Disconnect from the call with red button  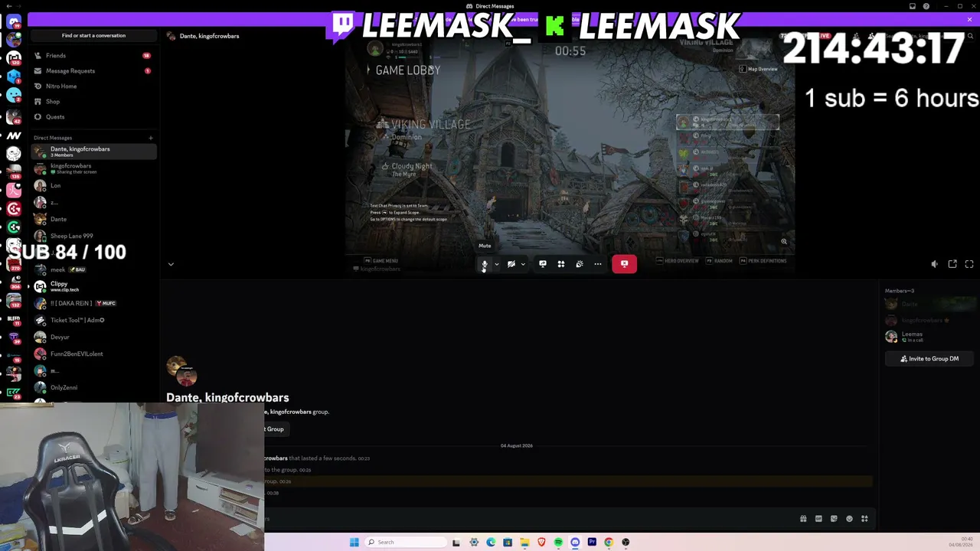coord(624,264)
